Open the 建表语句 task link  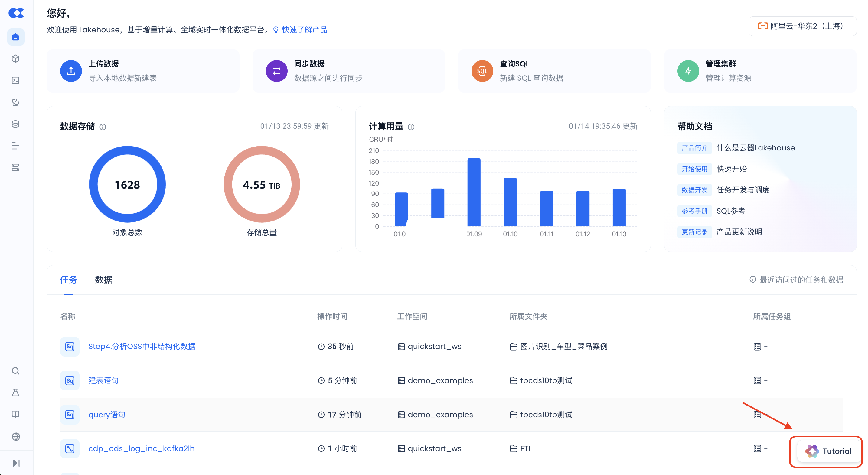point(103,380)
